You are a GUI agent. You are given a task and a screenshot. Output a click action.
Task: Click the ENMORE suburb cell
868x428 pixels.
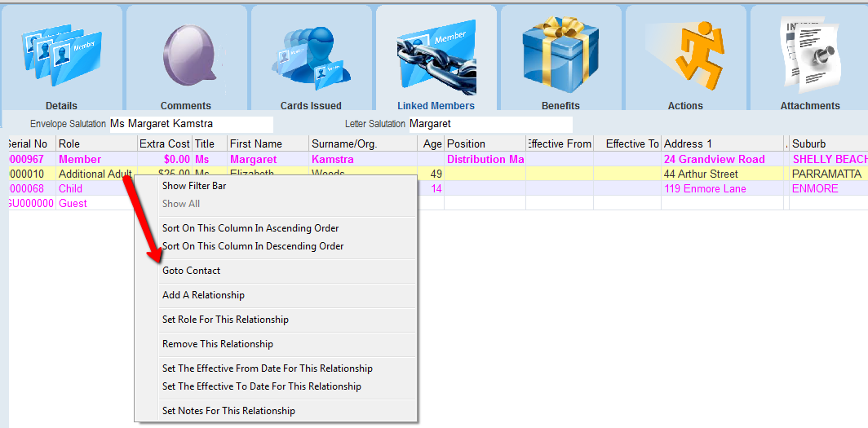point(829,188)
